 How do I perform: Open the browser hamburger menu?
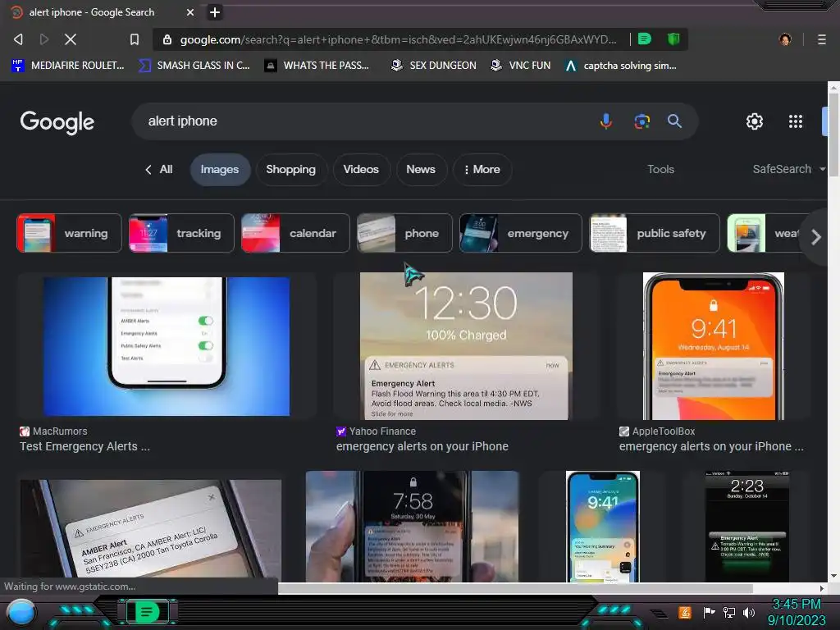point(821,39)
